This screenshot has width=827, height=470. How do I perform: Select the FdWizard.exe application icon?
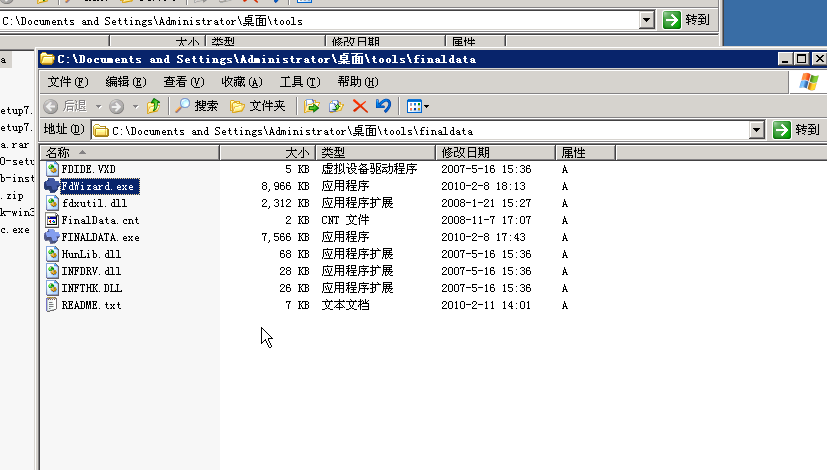52,186
